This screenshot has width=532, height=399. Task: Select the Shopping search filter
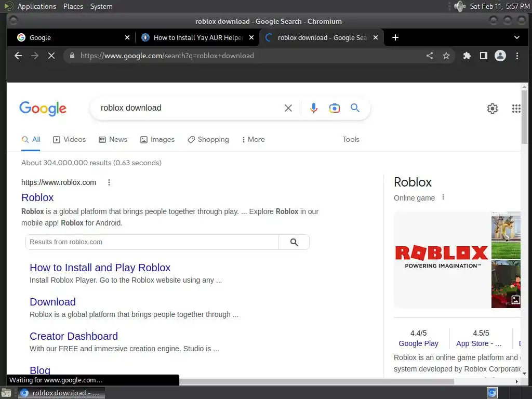tap(208, 139)
